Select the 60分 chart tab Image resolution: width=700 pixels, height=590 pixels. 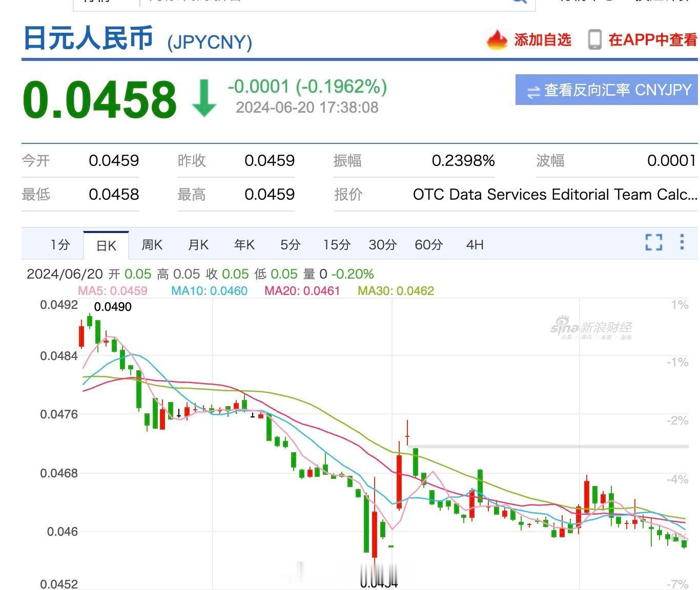click(429, 245)
